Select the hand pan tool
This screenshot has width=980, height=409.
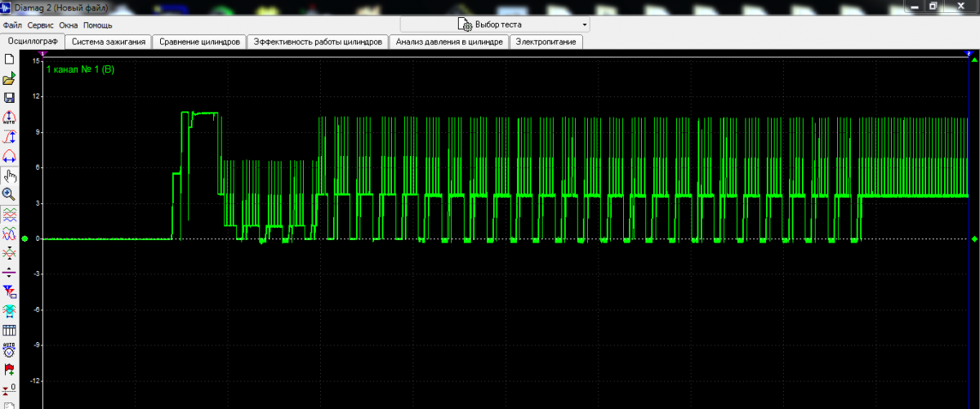click(x=10, y=176)
